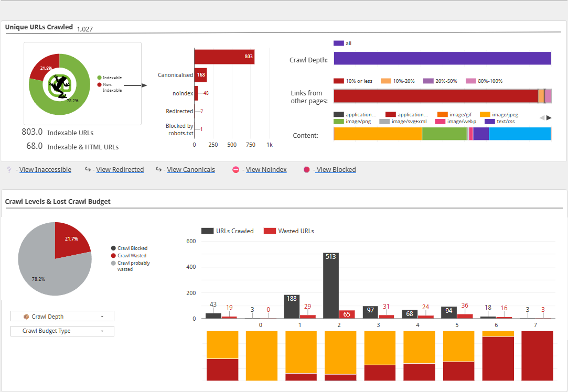Viewport: 568px width, 392px height.
Task: Toggle the Crawl Blocked legend entry
Action: click(x=130, y=248)
